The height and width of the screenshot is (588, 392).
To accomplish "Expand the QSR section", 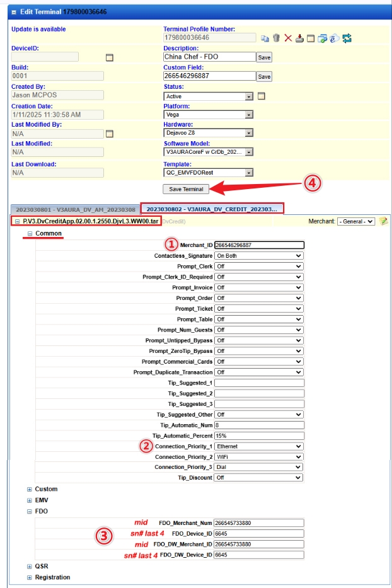I will click(x=29, y=566).
